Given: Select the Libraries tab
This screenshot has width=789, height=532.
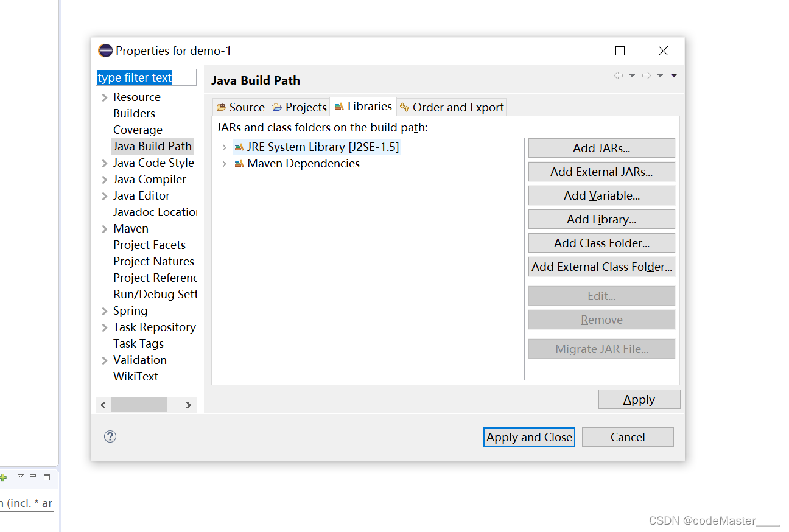Looking at the screenshot, I should click(x=363, y=106).
